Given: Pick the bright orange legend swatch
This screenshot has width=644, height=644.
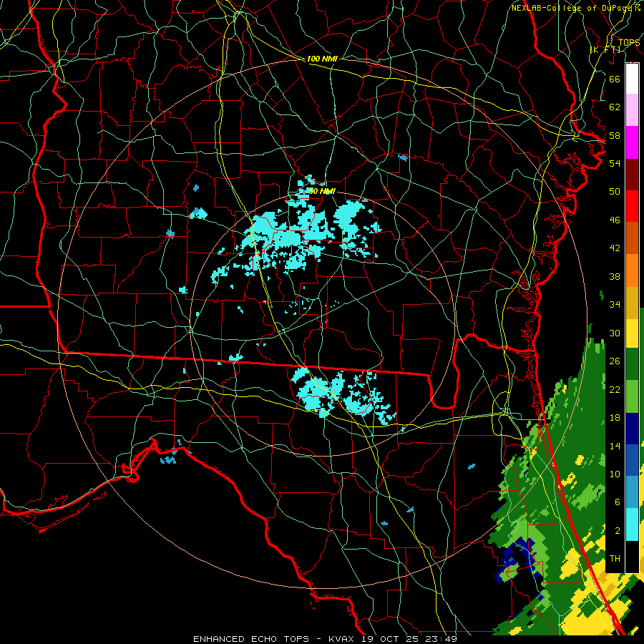Looking at the screenshot, I should [632, 270].
